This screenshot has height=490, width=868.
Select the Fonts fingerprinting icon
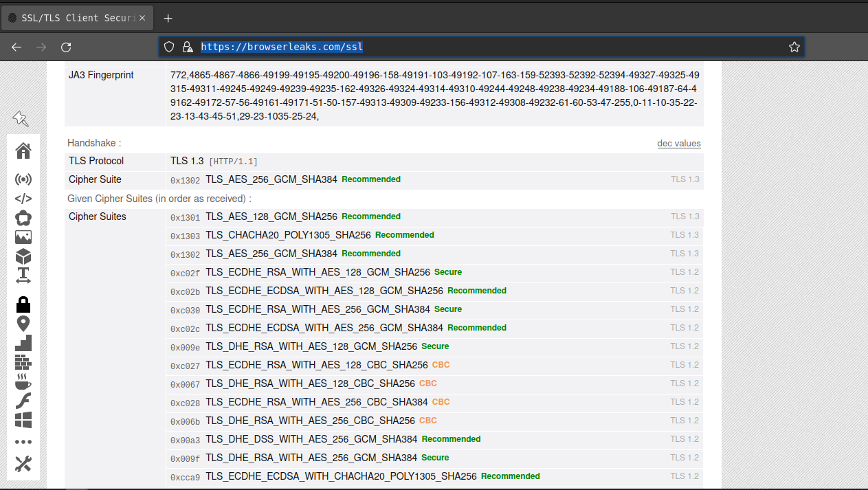pyautogui.click(x=23, y=276)
